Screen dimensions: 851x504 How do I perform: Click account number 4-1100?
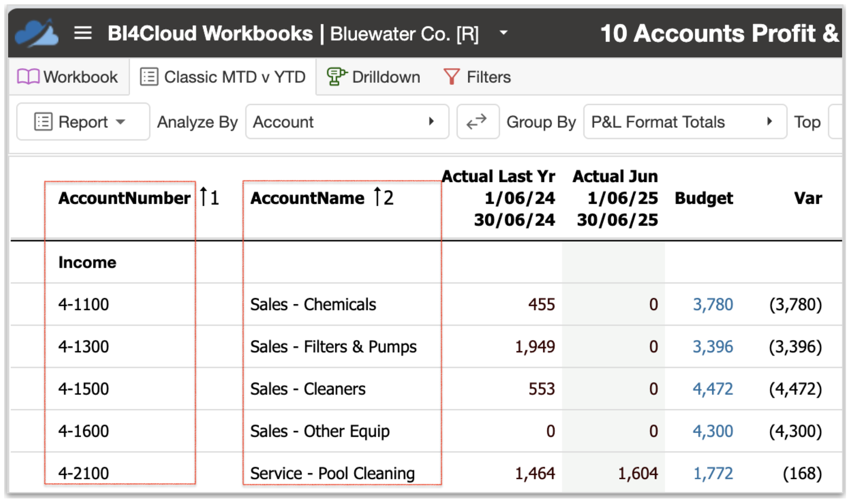[84, 305]
